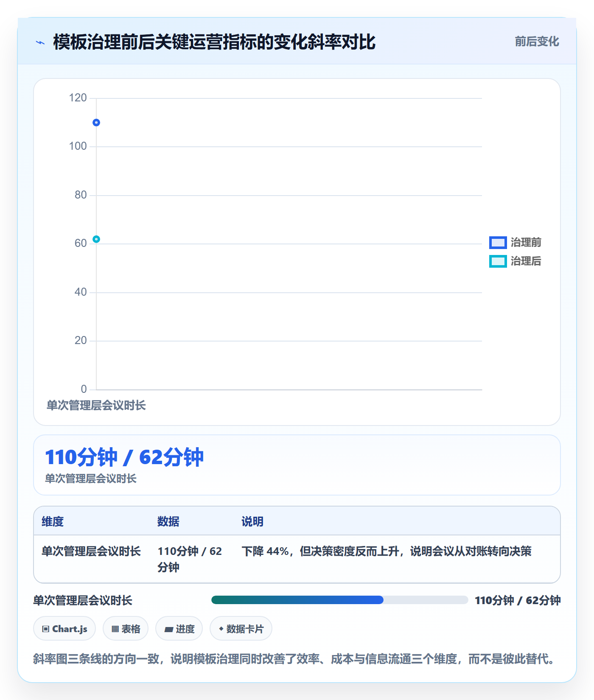Click the y-axis tick label 60
Screen dimensions: 594x700
(81, 244)
